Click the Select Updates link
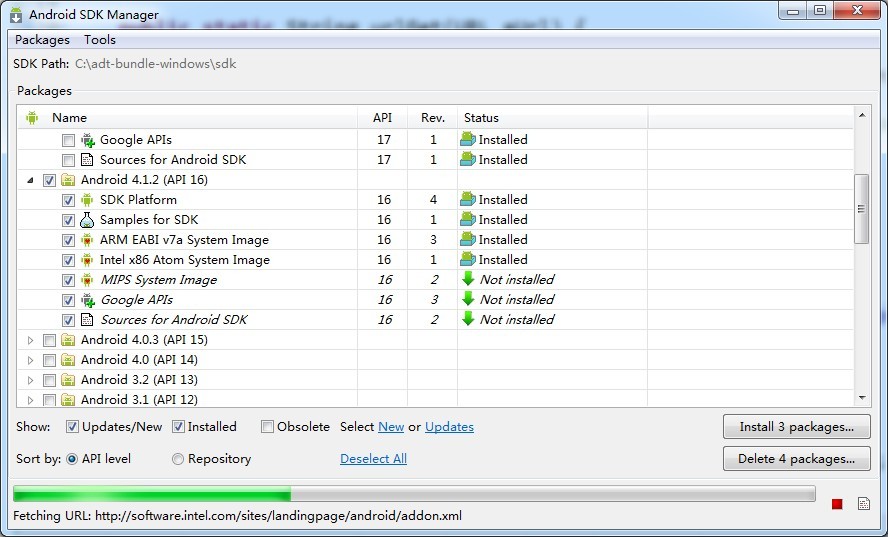This screenshot has width=888, height=537. click(450, 427)
